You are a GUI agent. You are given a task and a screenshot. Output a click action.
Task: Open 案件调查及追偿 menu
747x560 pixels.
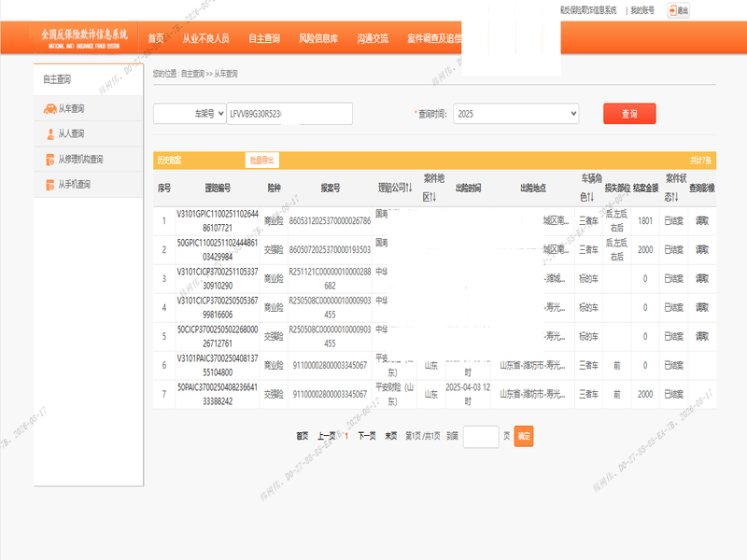pyautogui.click(x=434, y=38)
